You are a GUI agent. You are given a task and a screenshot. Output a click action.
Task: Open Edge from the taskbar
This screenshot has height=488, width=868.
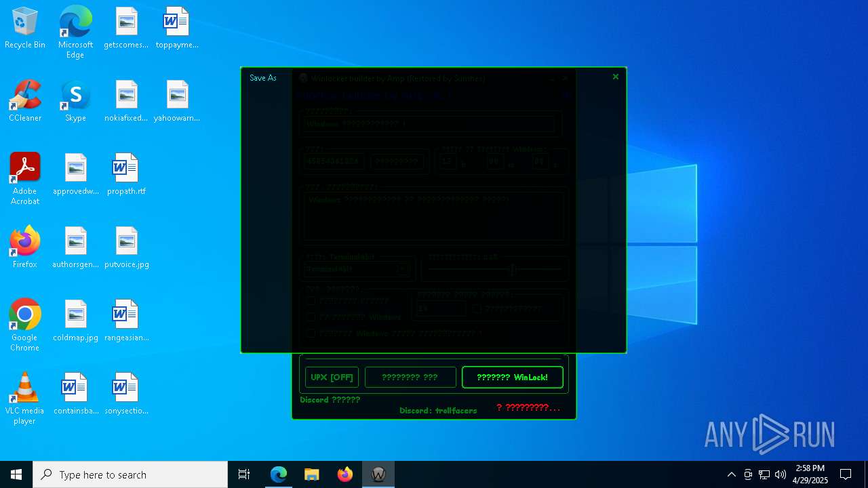(279, 474)
